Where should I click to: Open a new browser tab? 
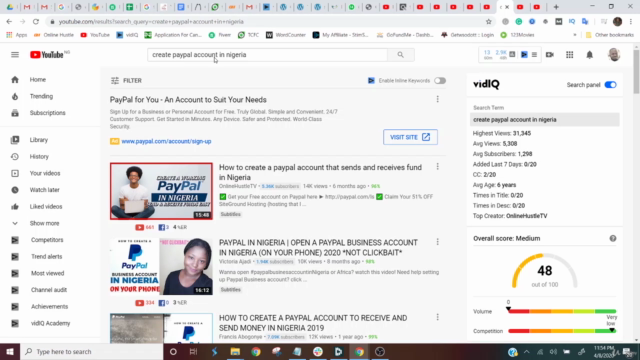click(x=556, y=7)
